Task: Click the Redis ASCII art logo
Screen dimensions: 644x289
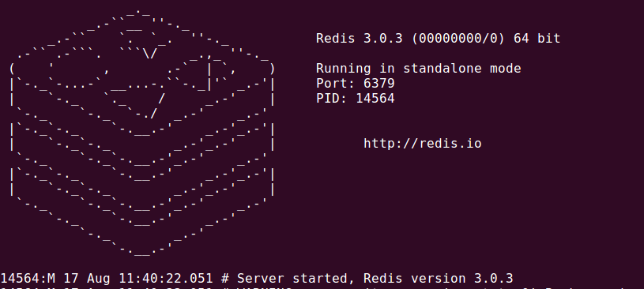Action: point(141,133)
